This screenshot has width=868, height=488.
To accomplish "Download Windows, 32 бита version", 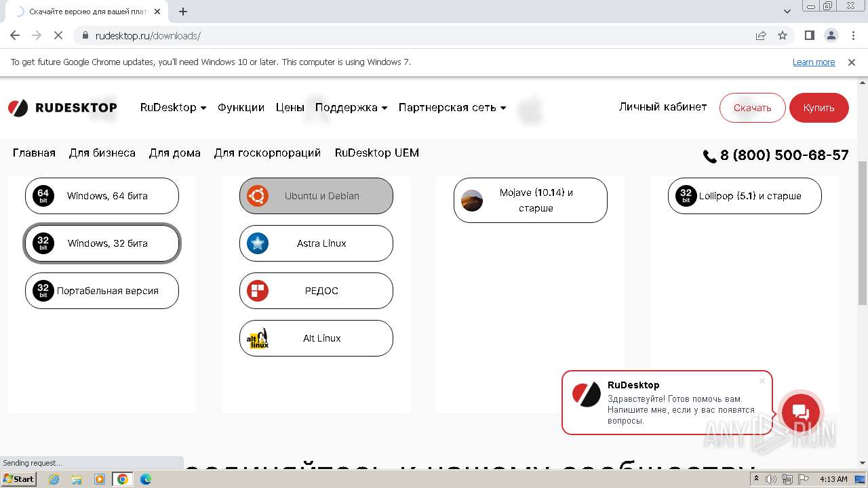I will coord(102,243).
